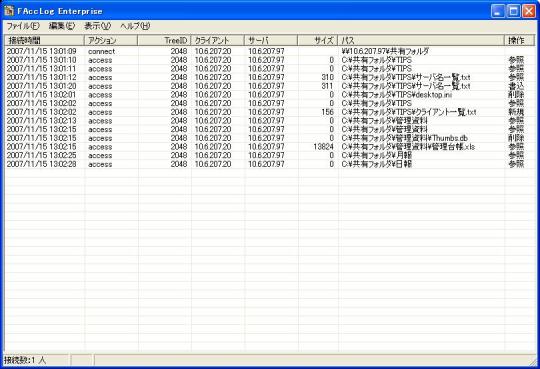Click 削除 in the desktop.ini row
This screenshot has height=369, width=540.
516,95
